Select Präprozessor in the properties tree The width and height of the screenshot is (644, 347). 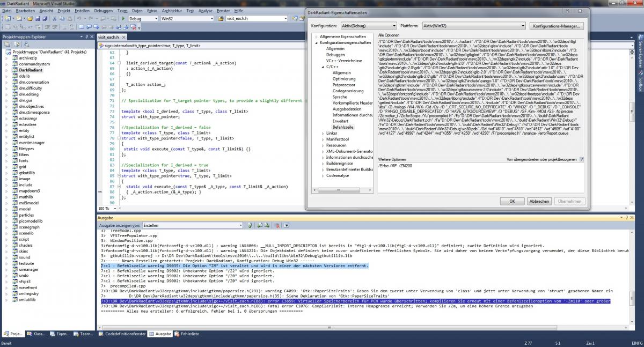(344, 85)
